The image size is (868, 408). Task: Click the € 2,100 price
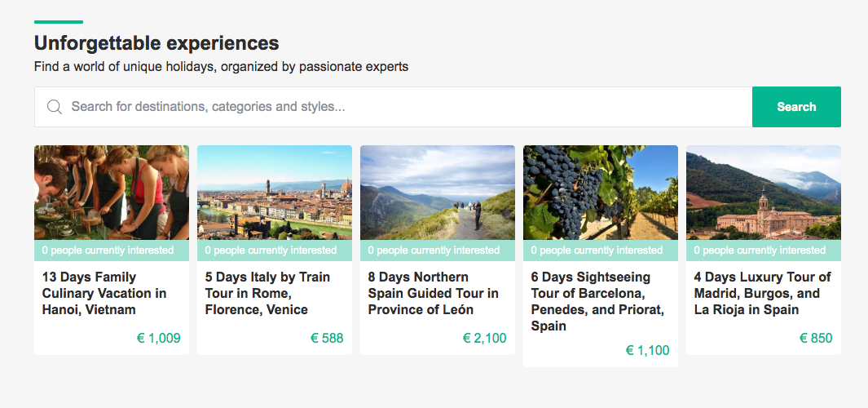[x=484, y=338]
